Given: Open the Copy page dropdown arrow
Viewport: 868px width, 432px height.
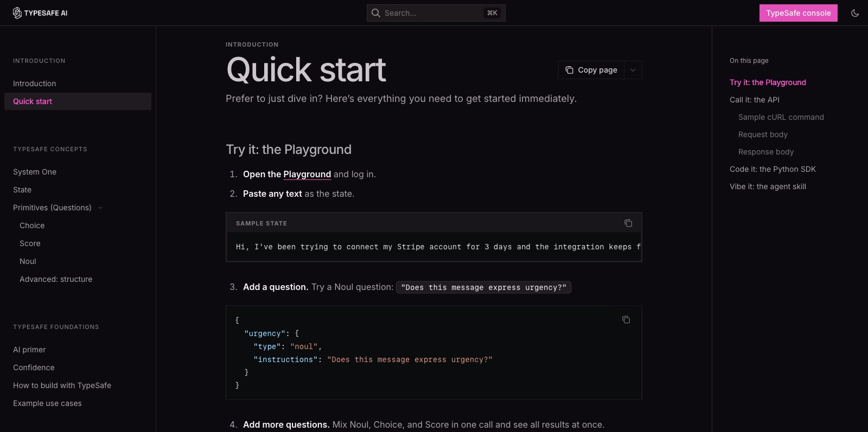Looking at the screenshot, I should (633, 70).
